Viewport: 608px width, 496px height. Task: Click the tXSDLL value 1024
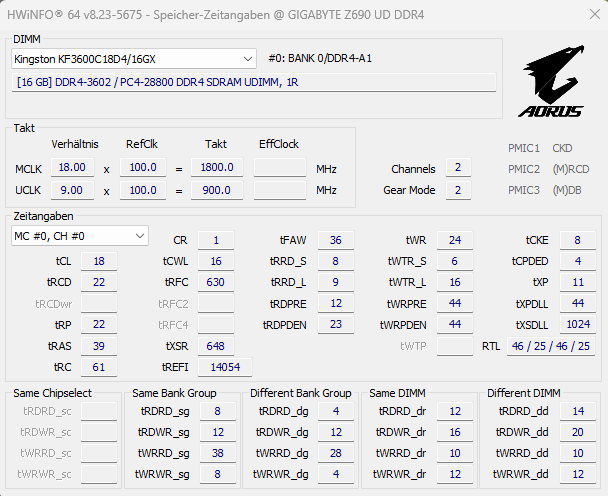pyautogui.click(x=578, y=325)
